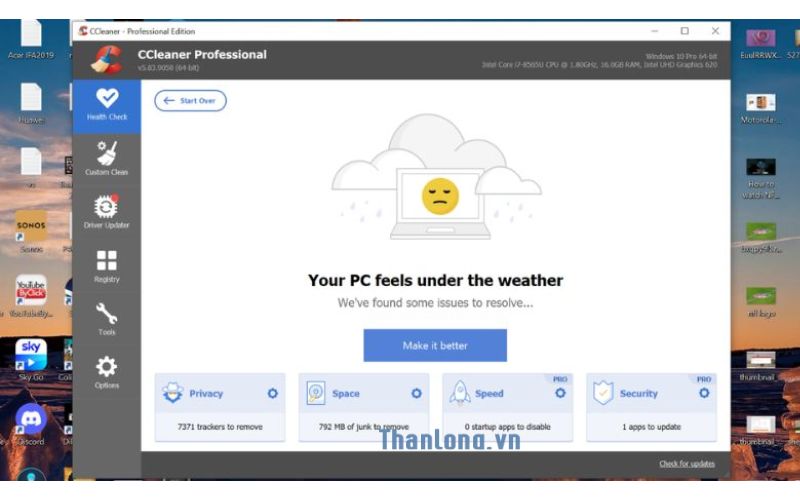Image resolution: width=800 pixels, height=500 pixels.
Task: Click the Check for updates link
Action: pyautogui.click(x=686, y=464)
